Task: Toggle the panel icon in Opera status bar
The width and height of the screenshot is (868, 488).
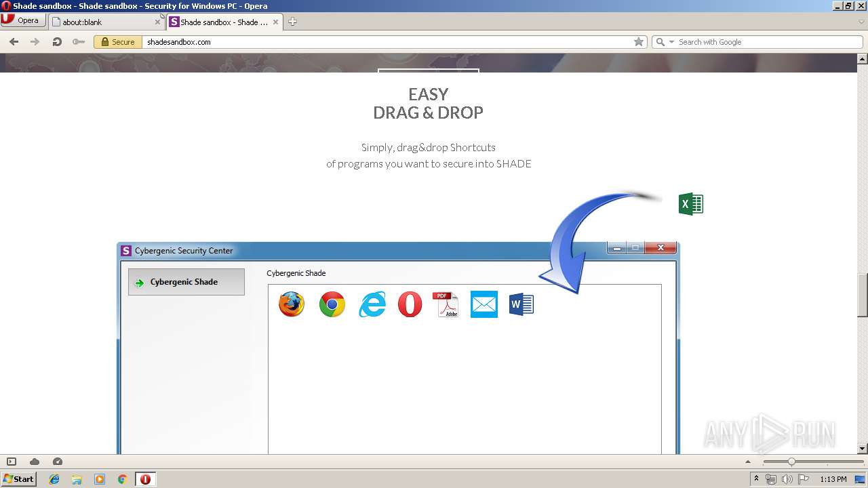Action: 12,462
